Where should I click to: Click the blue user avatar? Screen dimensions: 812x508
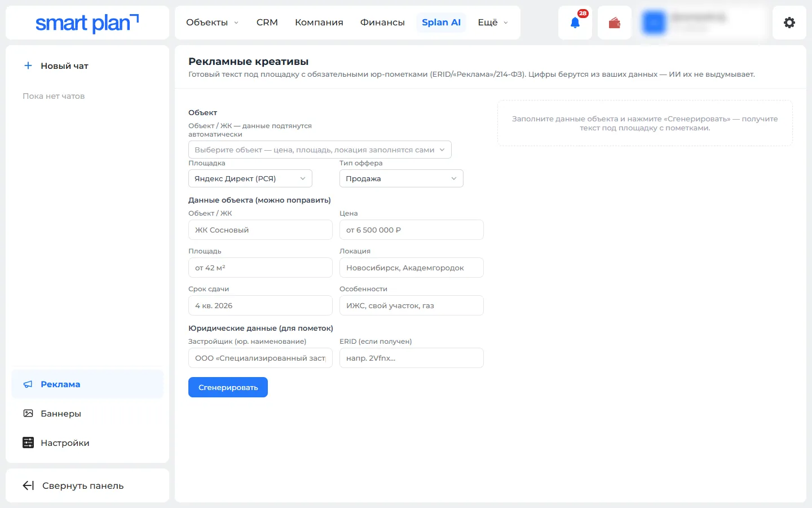point(654,23)
